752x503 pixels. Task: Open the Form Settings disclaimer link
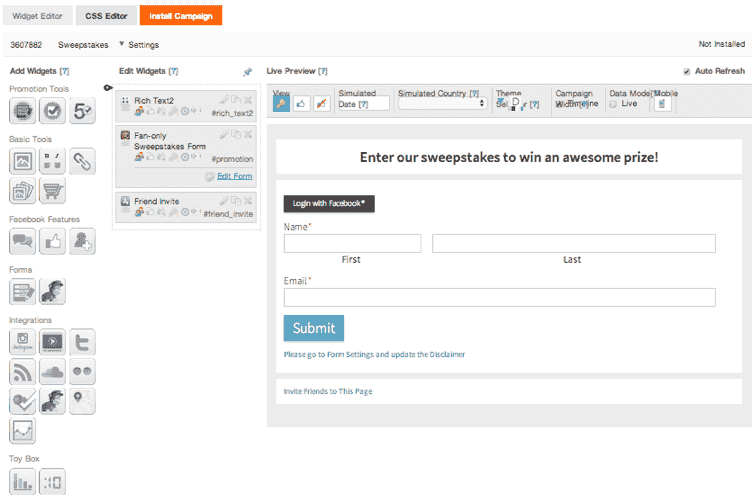pos(374,354)
